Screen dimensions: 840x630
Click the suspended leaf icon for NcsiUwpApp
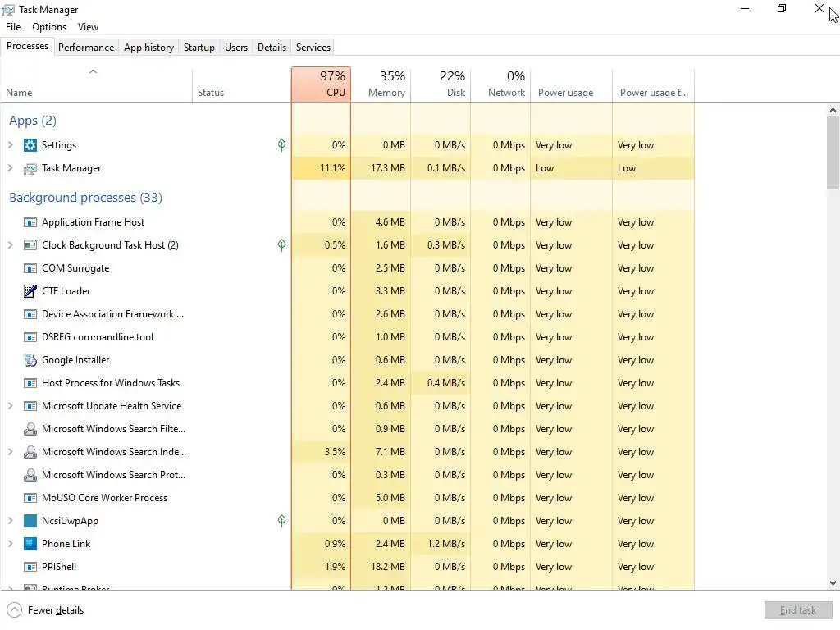click(x=282, y=521)
